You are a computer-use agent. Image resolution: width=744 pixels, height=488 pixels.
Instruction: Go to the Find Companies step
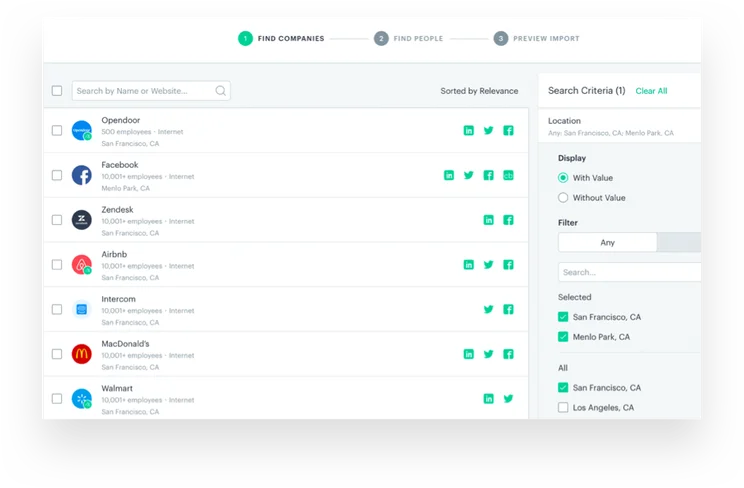click(x=281, y=38)
